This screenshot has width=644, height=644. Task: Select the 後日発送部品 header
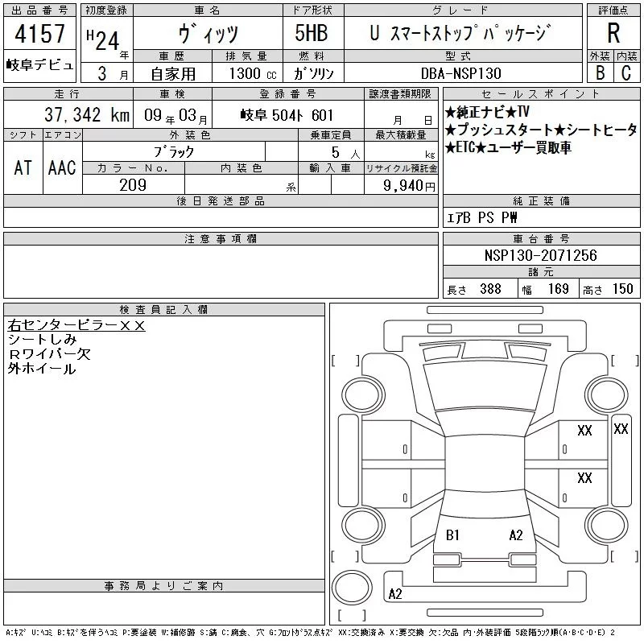coord(221,200)
